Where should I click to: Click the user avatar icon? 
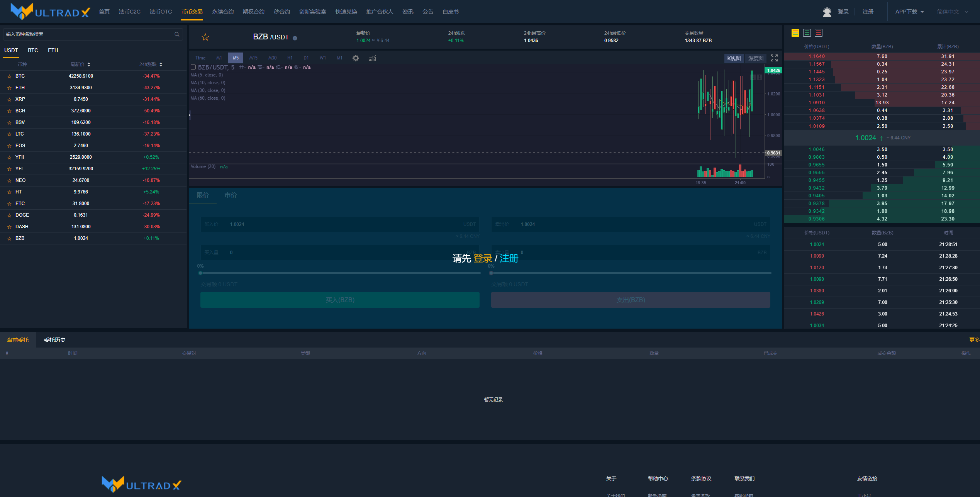tap(827, 12)
